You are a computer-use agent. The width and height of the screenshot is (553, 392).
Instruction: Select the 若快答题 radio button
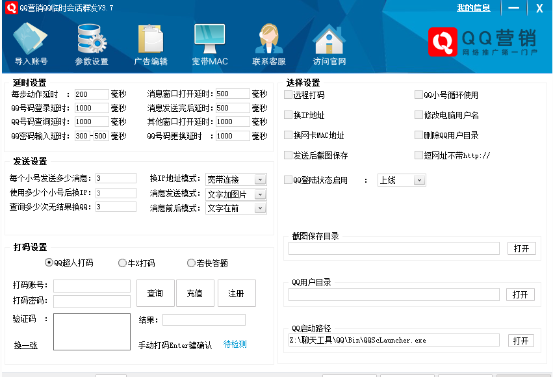pos(191,263)
